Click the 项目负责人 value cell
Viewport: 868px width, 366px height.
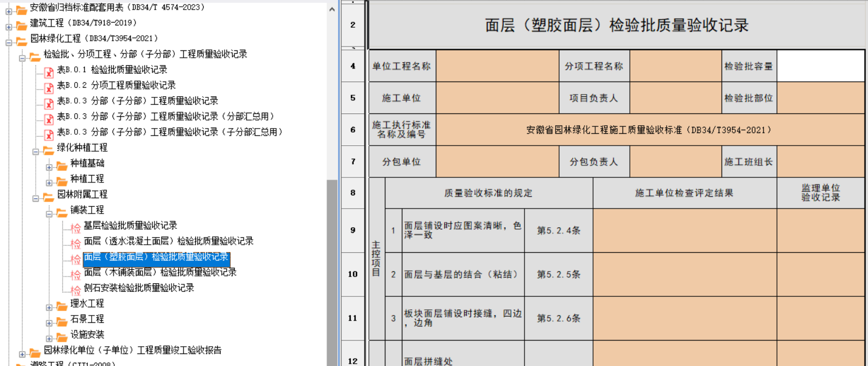click(x=676, y=98)
